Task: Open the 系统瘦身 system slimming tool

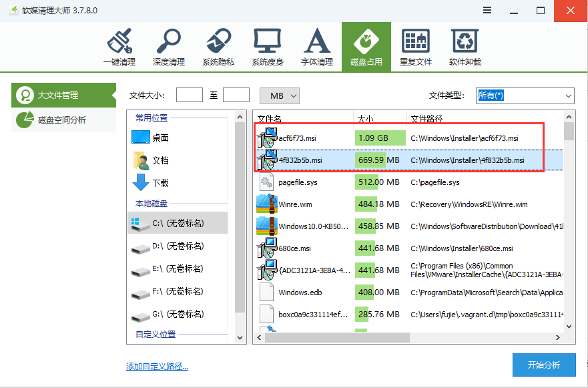Action: 268,47
